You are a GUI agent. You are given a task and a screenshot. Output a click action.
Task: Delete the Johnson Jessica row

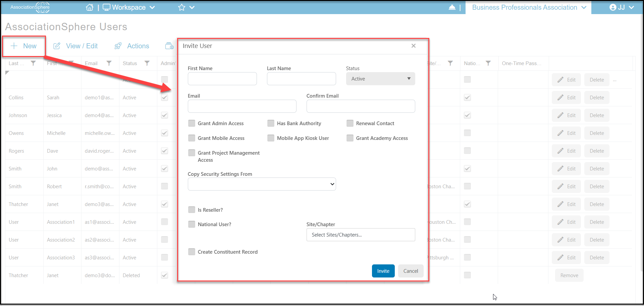[x=597, y=115]
